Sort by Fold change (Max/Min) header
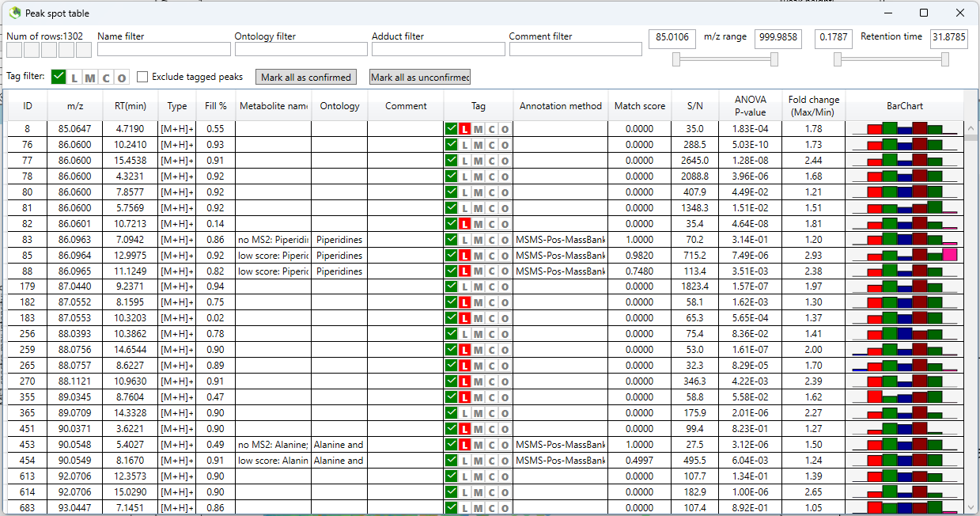Image resolution: width=980 pixels, height=516 pixels. coord(813,105)
